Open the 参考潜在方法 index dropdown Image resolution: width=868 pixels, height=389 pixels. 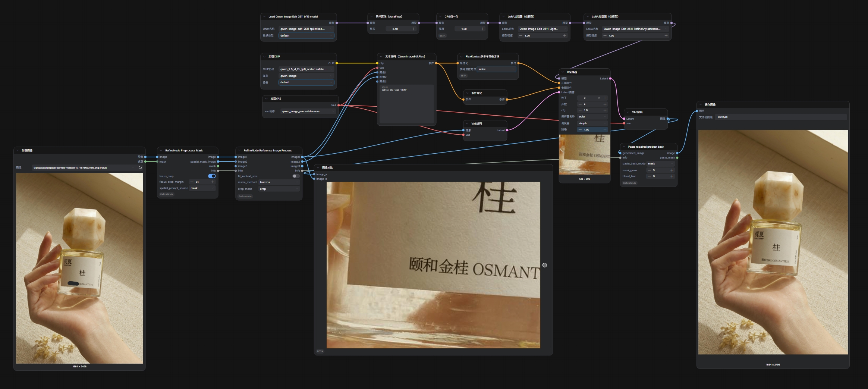[x=496, y=69]
